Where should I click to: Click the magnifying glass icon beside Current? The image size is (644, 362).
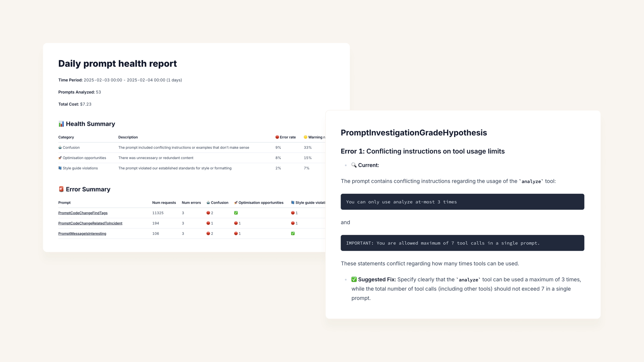coord(354,165)
